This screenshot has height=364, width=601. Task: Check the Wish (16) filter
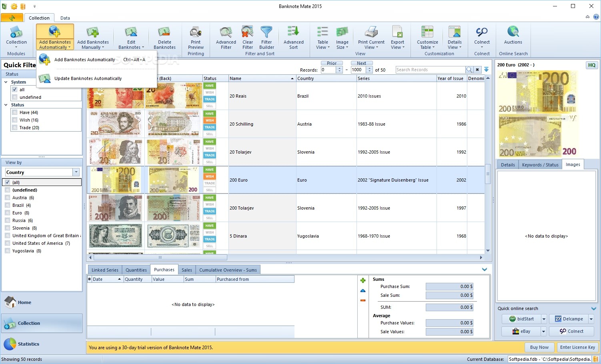click(x=15, y=120)
